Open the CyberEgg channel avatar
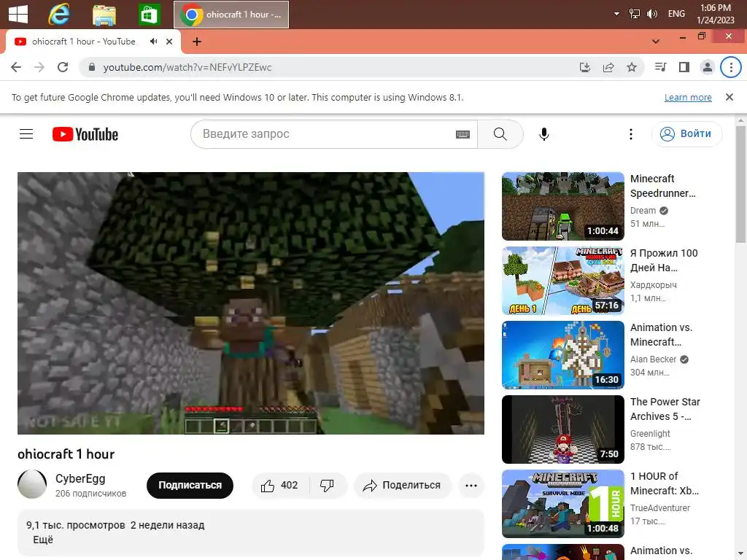 click(32, 484)
